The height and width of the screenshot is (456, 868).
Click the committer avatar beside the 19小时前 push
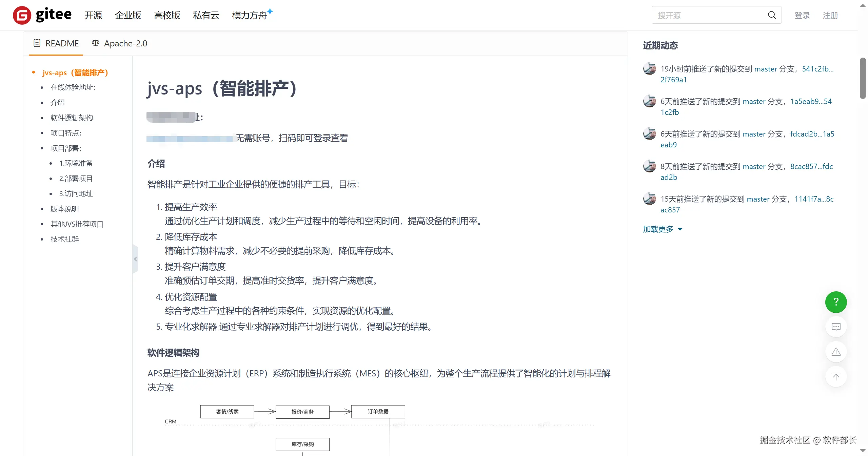pos(649,69)
